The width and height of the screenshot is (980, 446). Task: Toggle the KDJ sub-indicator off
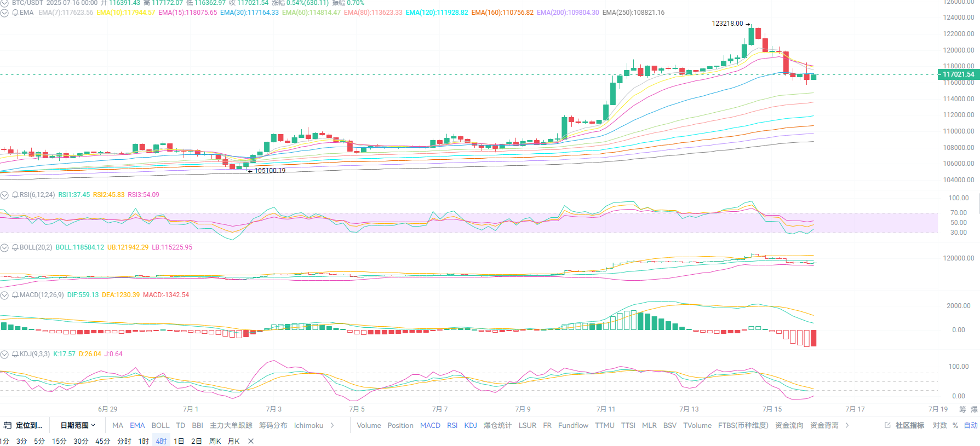[x=471, y=425]
